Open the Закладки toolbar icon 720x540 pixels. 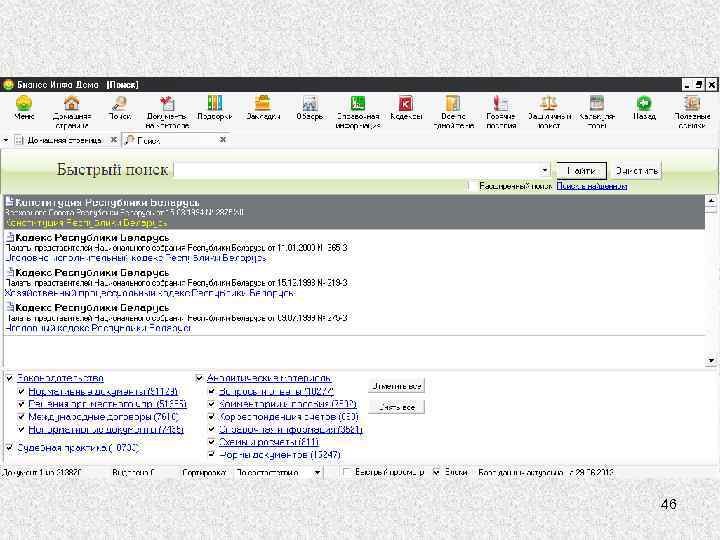coord(263,103)
